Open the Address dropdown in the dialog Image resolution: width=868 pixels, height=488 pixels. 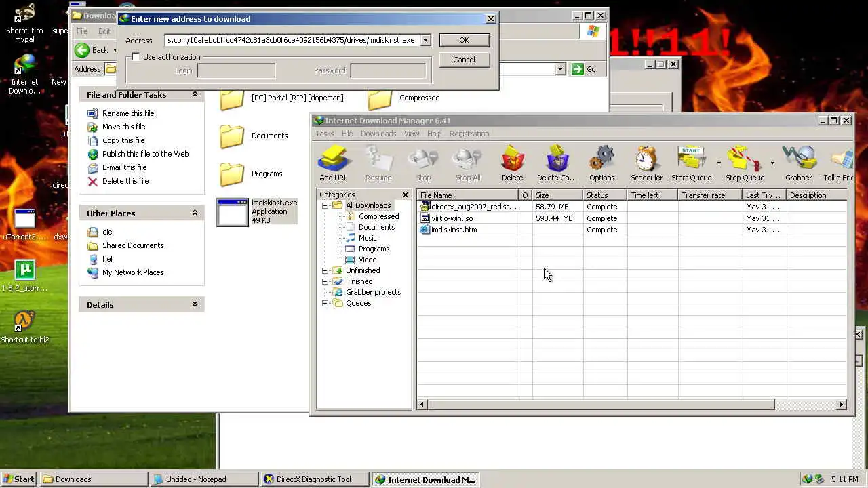pyautogui.click(x=425, y=40)
